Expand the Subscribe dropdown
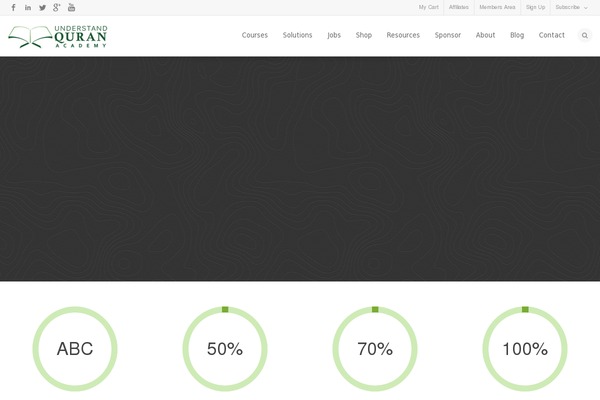 571,7
